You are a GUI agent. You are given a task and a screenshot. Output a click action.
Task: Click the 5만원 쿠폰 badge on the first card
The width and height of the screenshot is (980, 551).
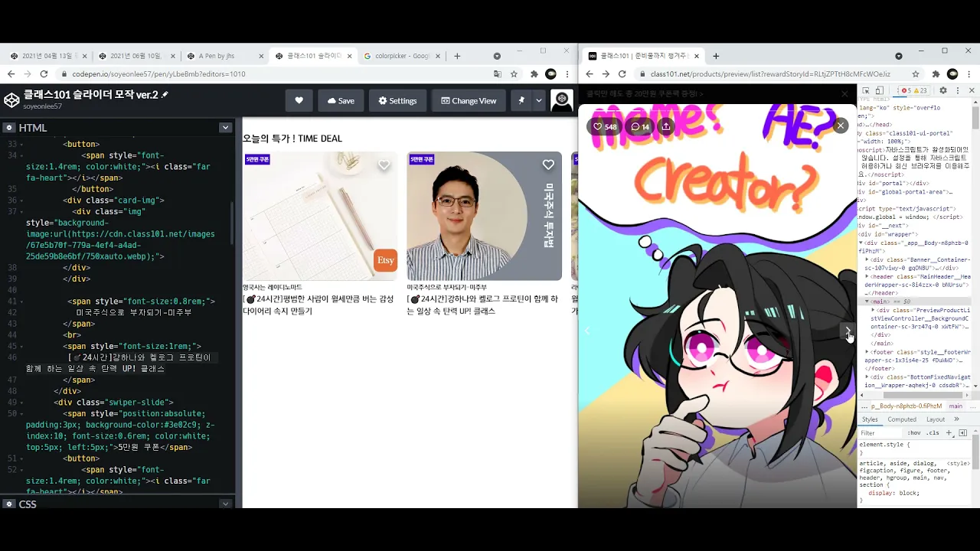coord(257,159)
